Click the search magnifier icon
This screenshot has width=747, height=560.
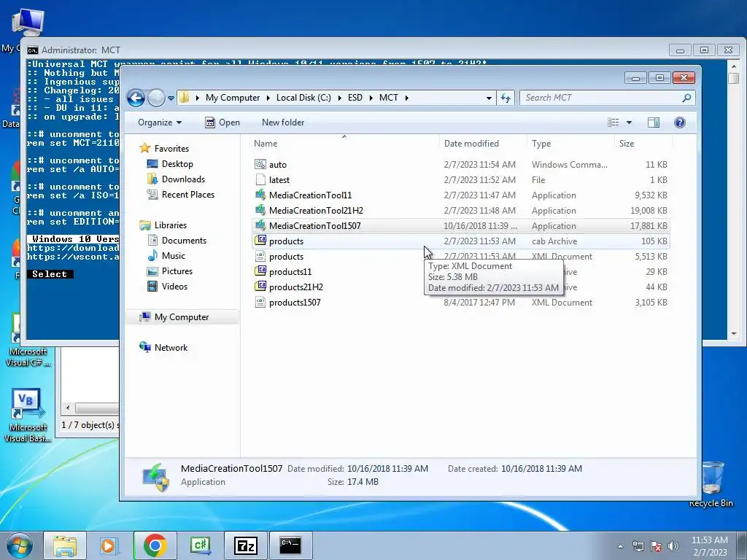coord(686,98)
